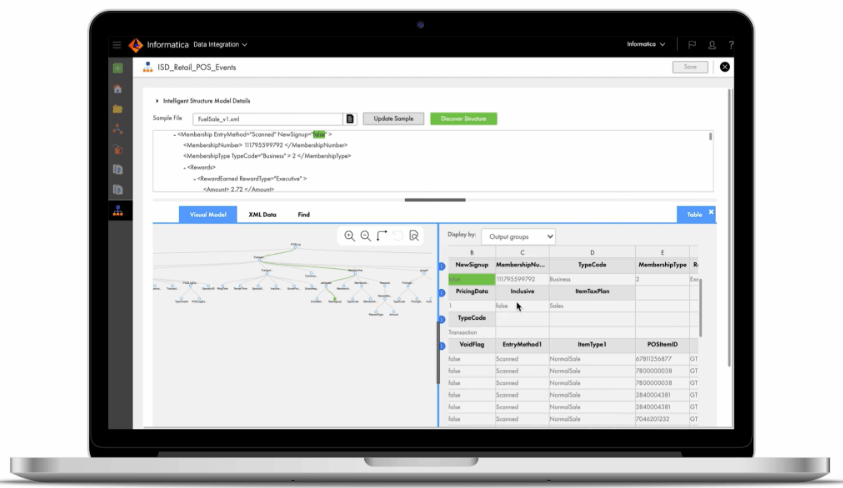843x488 pixels.
Task: Click the Business cell
Action: point(592,279)
